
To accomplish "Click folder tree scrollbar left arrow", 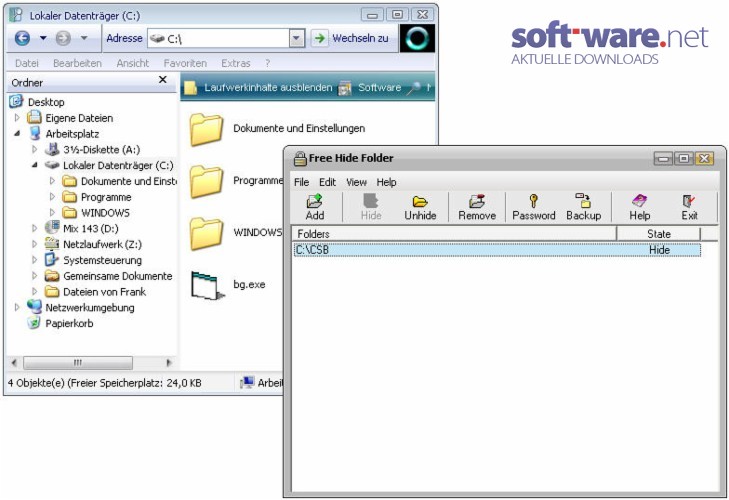I will coord(14,363).
